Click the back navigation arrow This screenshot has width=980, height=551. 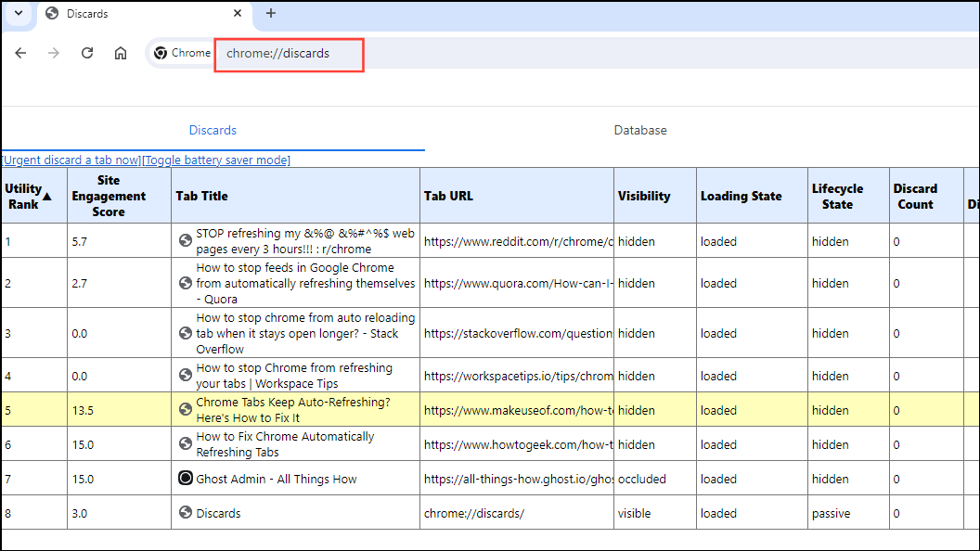(20, 53)
